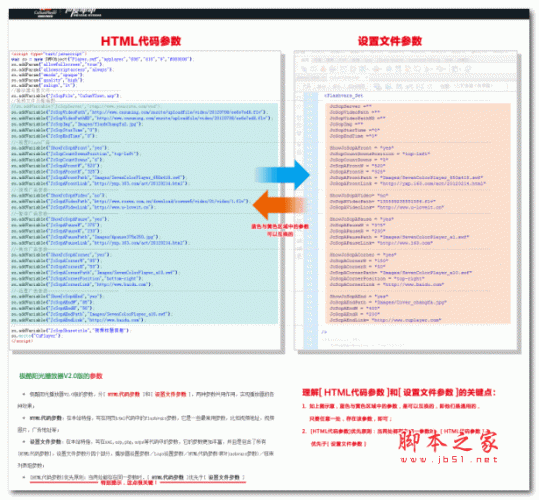
Task: Open the left HTML code screenshot panel
Action: coord(145,200)
